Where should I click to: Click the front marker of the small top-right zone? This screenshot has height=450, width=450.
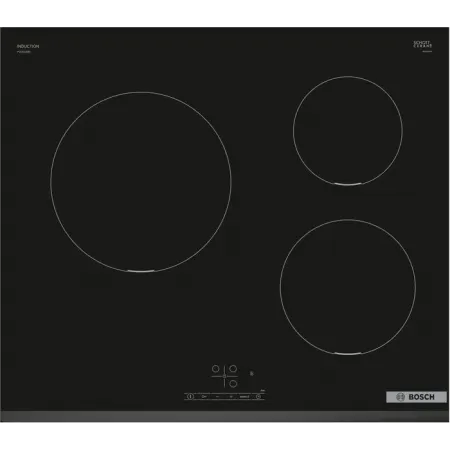click(x=348, y=184)
